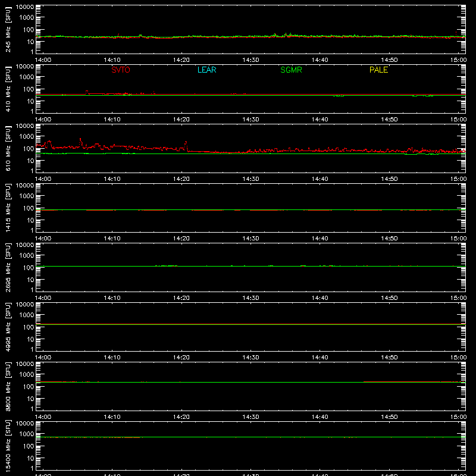
Task: Select the 8800 MHz [SFU] axis title
Action: [x=8, y=386]
